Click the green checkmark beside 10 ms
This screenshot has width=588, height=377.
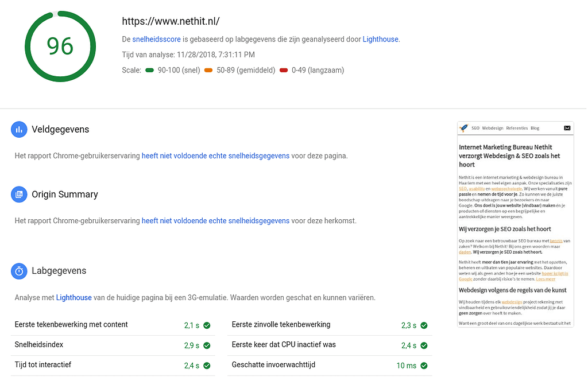pos(424,366)
